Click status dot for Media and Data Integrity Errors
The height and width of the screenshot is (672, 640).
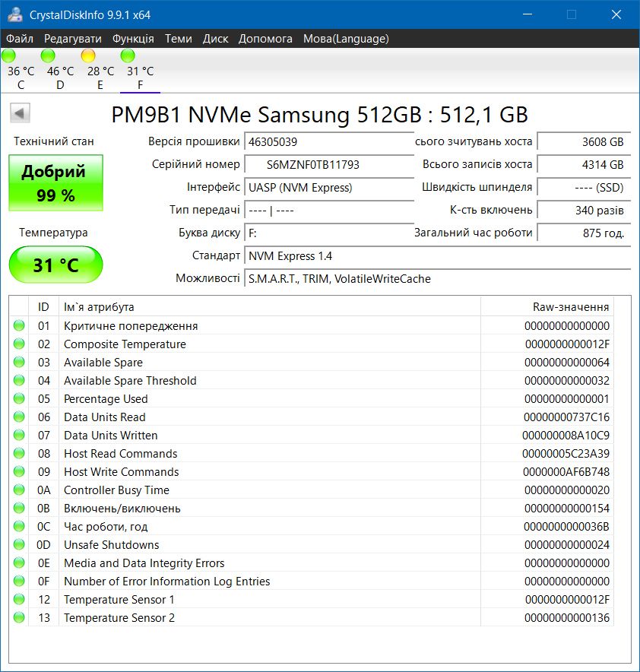point(19,563)
